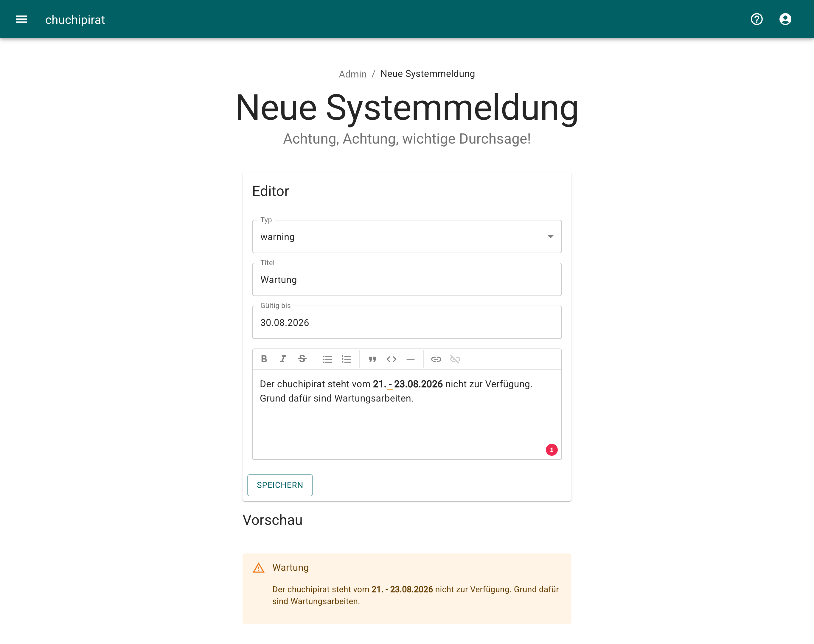The width and height of the screenshot is (814, 644).
Task: Click the bold date 23.08.2026 in preview
Action: (x=411, y=589)
